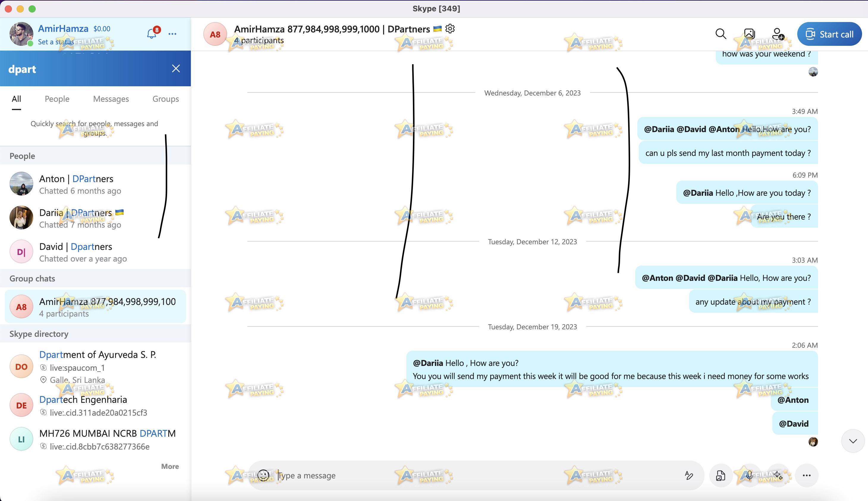Search within this conversation
This screenshot has height=501, width=868.
pos(721,34)
